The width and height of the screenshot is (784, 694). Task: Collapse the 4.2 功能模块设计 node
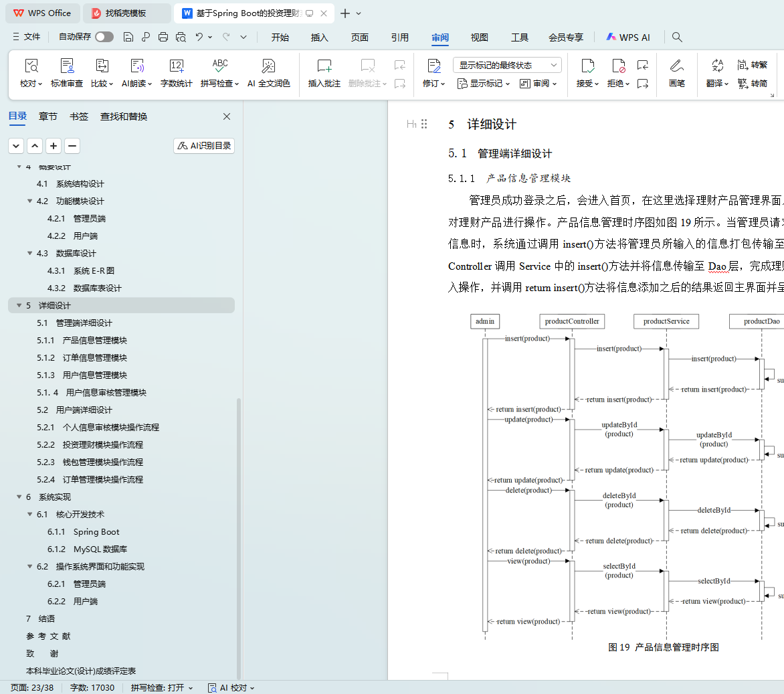pos(29,201)
